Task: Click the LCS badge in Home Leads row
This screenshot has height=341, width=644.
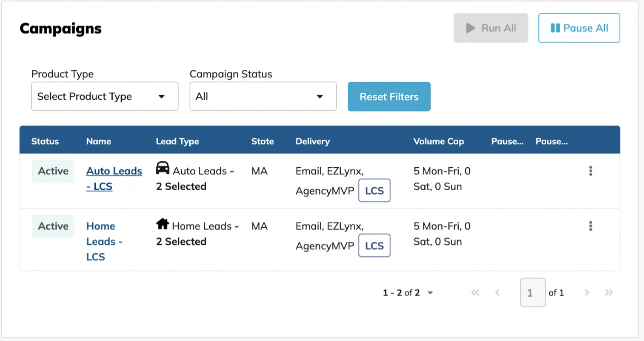Action: click(x=374, y=246)
